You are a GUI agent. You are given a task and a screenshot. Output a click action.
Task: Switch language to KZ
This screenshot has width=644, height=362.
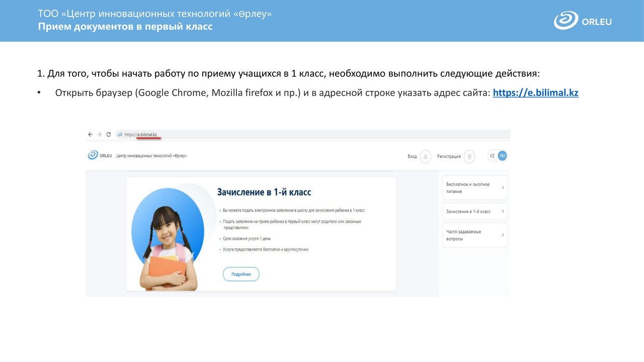tap(492, 156)
